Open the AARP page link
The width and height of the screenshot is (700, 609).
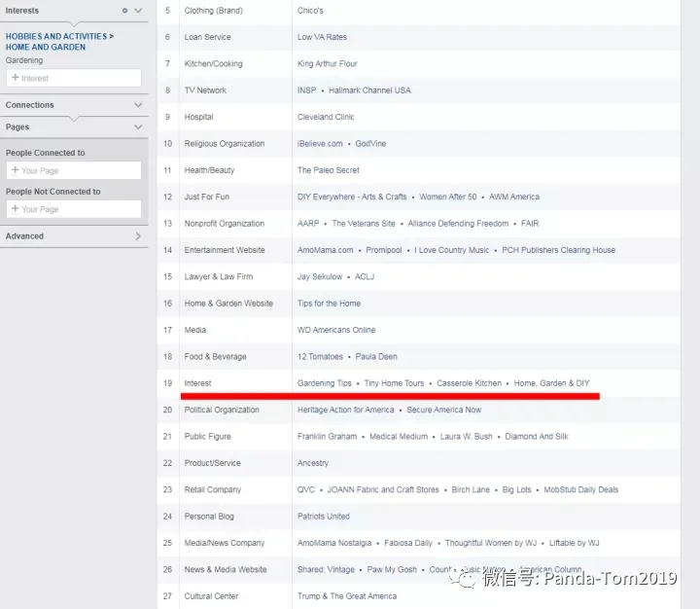pos(308,224)
